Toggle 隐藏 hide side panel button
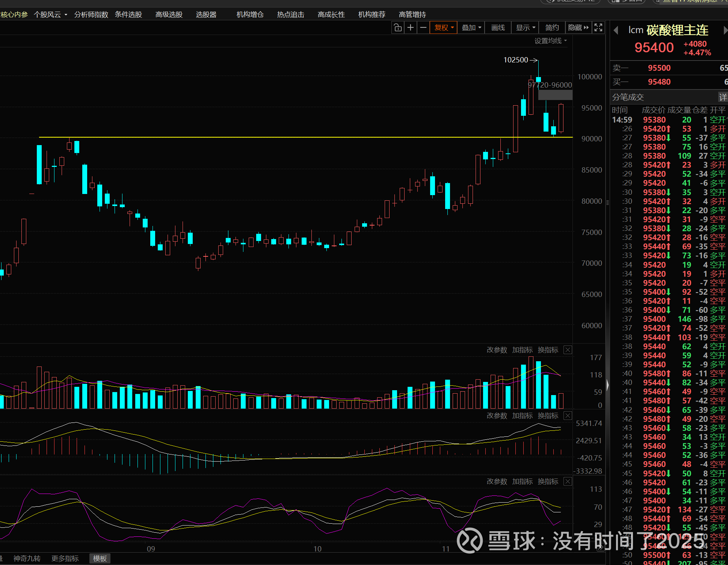This screenshot has height=565, width=728. [x=578, y=27]
